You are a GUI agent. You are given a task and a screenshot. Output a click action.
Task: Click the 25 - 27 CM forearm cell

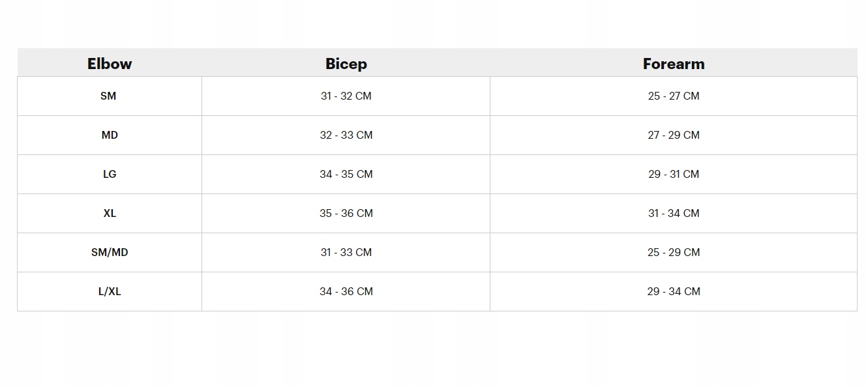(674, 96)
